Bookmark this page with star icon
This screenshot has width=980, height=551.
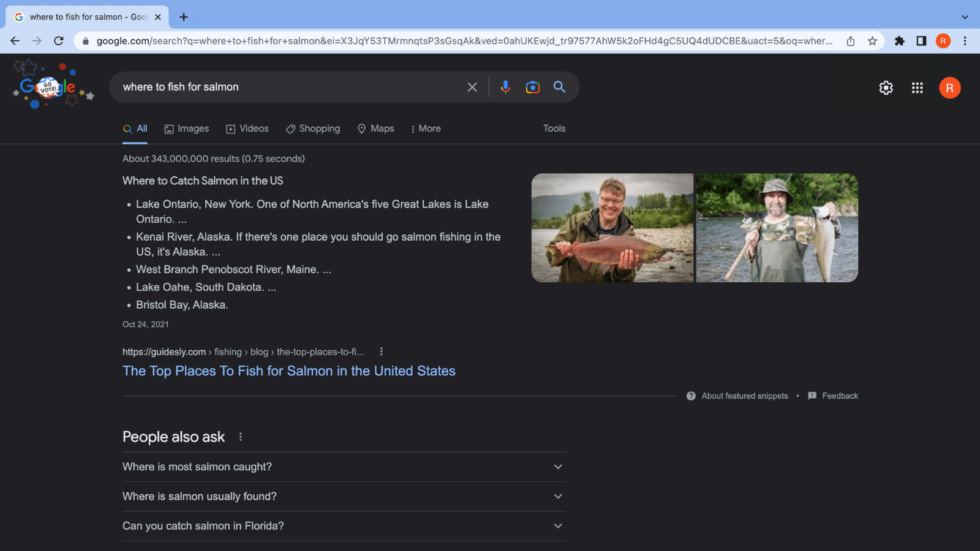[x=872, y=41]
